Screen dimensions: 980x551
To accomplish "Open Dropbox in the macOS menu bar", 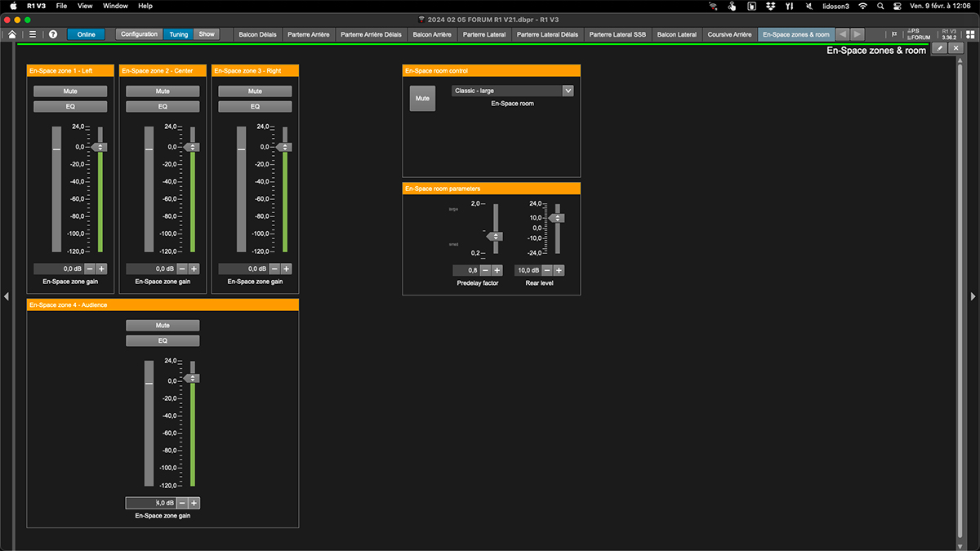I will click(771, 6).
